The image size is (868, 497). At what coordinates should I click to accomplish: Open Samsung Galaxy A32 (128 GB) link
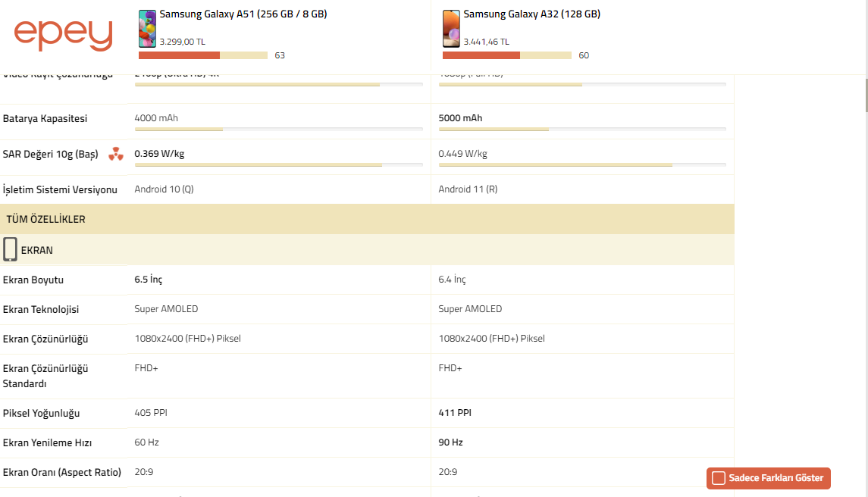click(532, 14)
